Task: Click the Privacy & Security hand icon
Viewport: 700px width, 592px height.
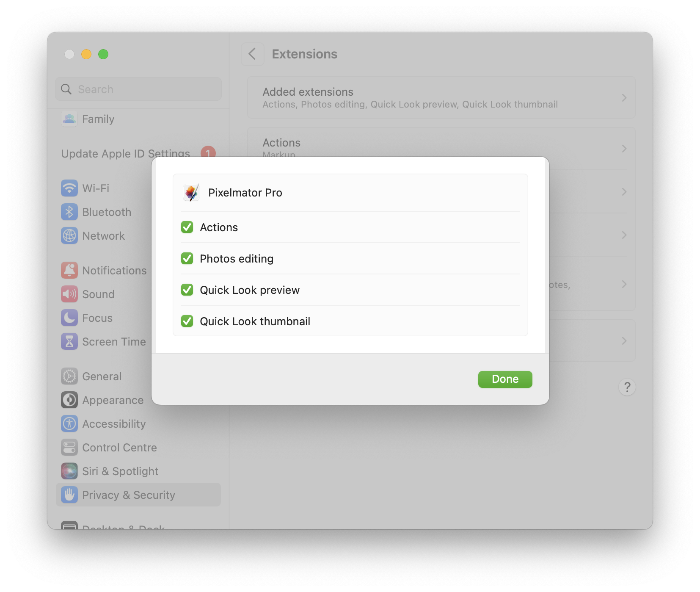Action: pos(69,495)
